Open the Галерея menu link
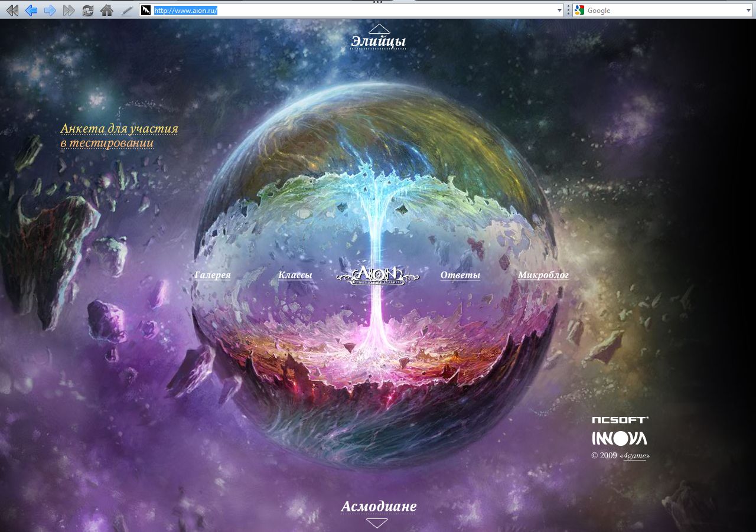756x532 pixels. pyautogui.click(x=213, y=275)
